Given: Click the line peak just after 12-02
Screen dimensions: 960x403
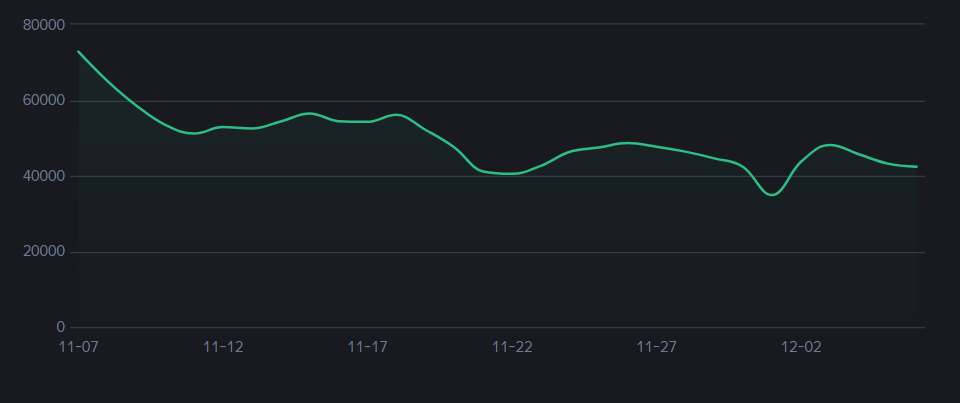Looking at the screenshot, I should coord(830,145).
